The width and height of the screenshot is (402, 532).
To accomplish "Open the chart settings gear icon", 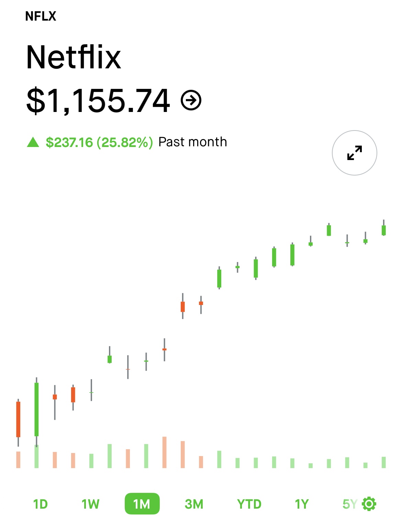I will pos(369,504).
